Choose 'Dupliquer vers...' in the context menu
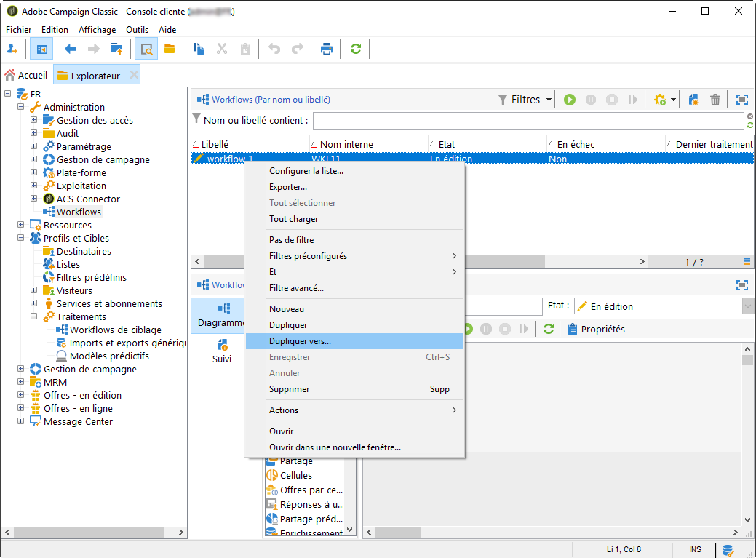The width and height of the screenshot is (756, 558). pos(300,341)
